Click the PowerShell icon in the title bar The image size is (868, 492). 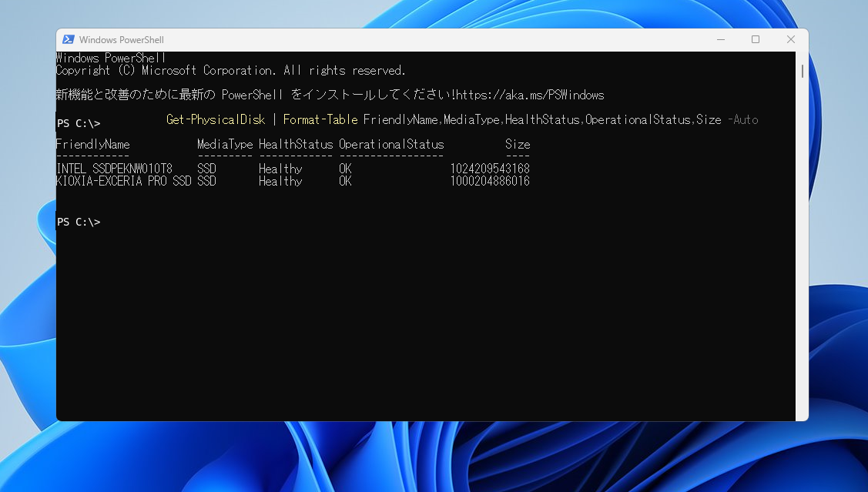pos(68,39)
